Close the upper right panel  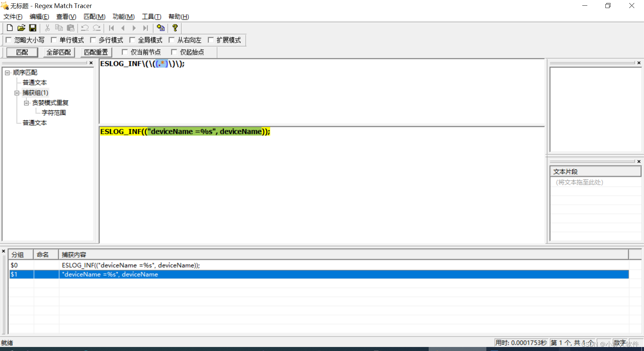coord(639,63)
